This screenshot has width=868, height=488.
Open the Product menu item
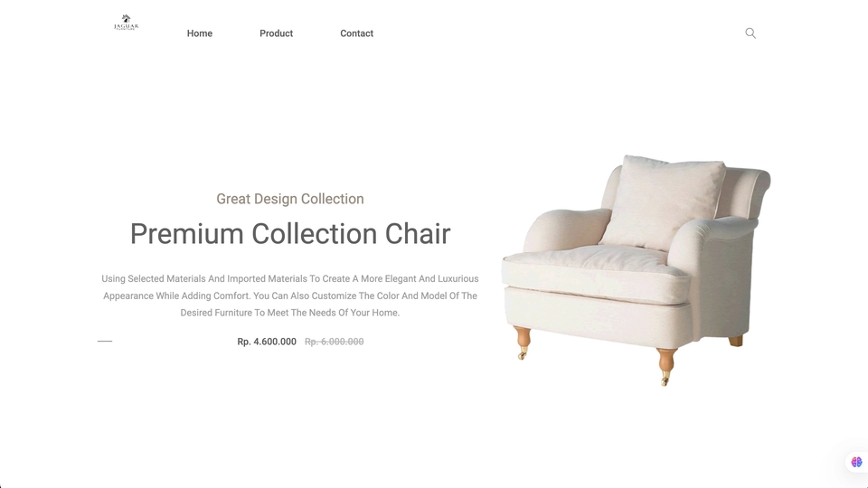coord(277,33)
